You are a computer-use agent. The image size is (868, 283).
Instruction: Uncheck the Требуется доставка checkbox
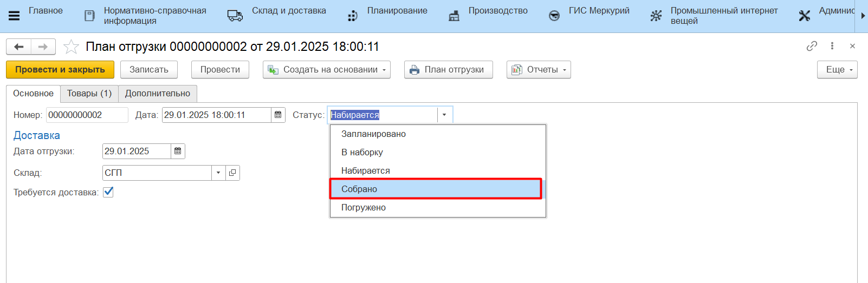(108, 192)
